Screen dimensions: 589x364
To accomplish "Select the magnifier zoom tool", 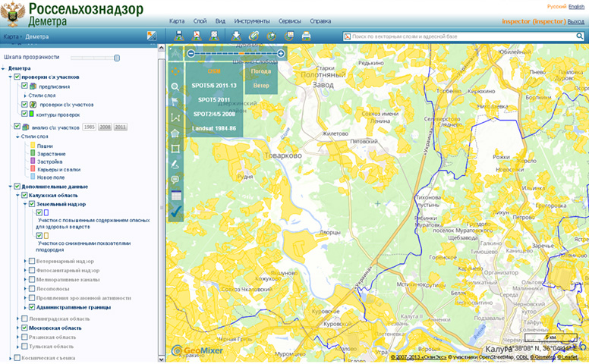I will click(175, 86).
